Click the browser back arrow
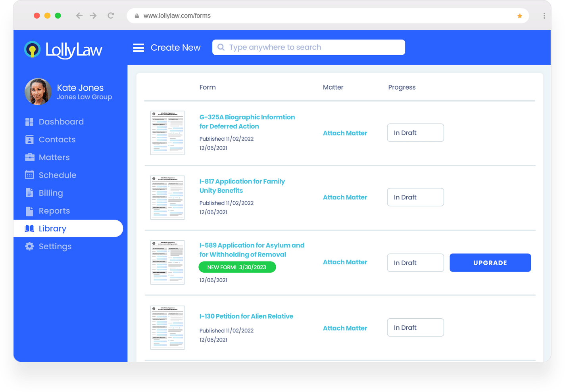This screenshot has width=565, height=392. (79, 15)
